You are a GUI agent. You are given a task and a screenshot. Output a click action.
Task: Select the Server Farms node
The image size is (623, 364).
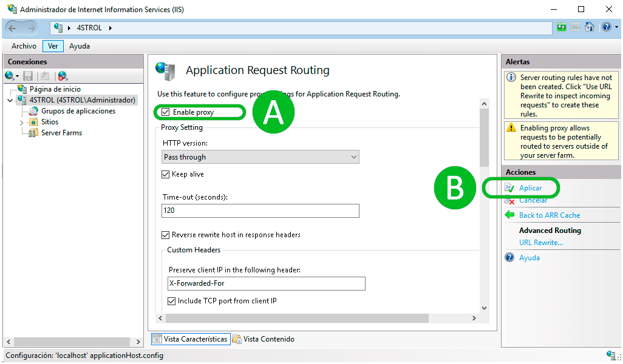61,133
